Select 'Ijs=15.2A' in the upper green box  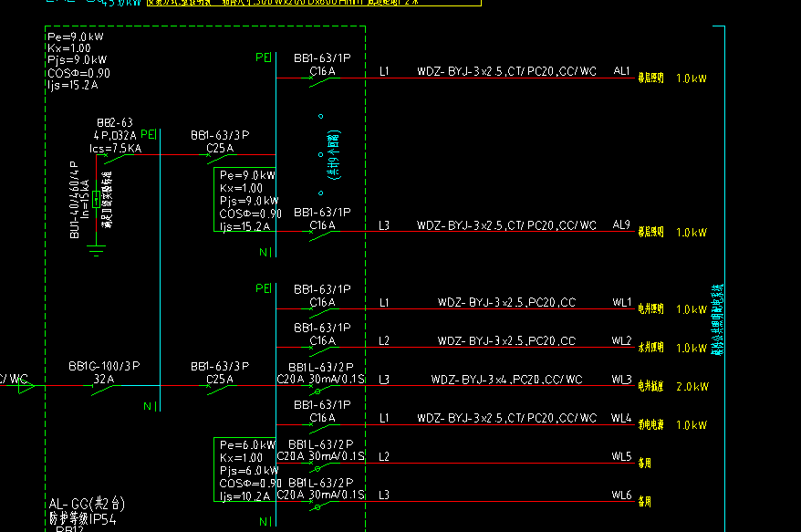pyautogui.click(x=244, y=226)
